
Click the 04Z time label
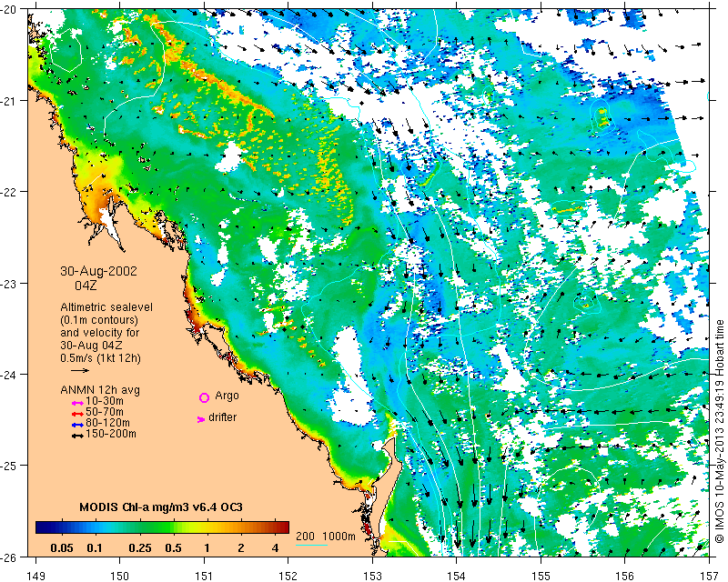coord(86,286)
